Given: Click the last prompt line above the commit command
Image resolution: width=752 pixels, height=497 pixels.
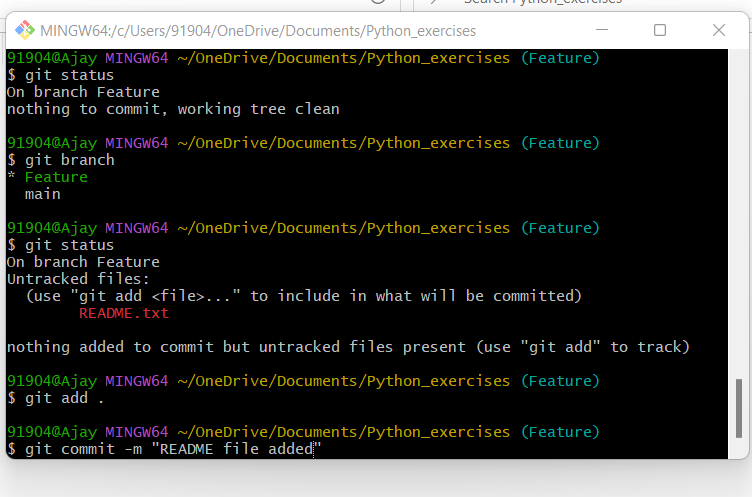Looking at the screenshot, I should pyautogui.click(x=303, y=432).
